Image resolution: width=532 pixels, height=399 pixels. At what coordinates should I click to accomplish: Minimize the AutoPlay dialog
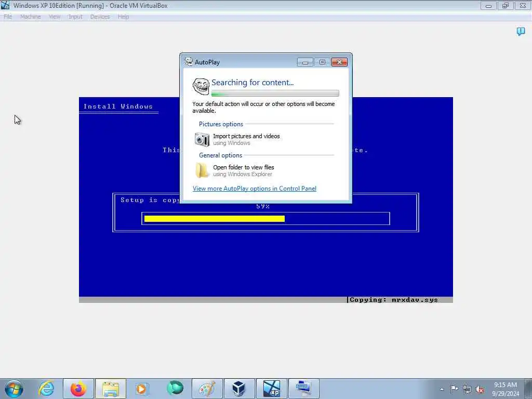[x=305, y=62]
